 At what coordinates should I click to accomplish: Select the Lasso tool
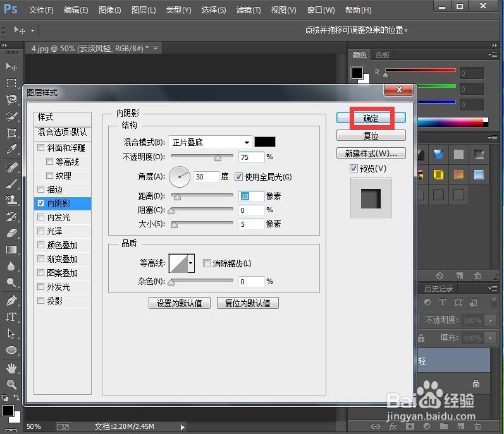(x=11, y=100)
